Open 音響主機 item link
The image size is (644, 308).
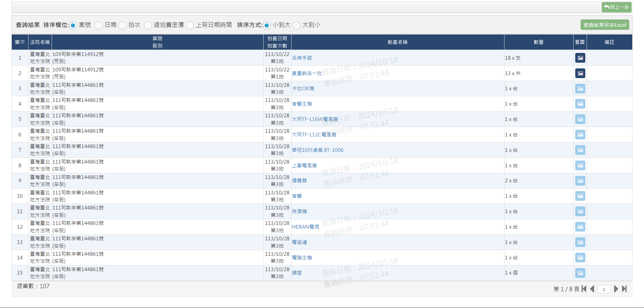point(302,104)
